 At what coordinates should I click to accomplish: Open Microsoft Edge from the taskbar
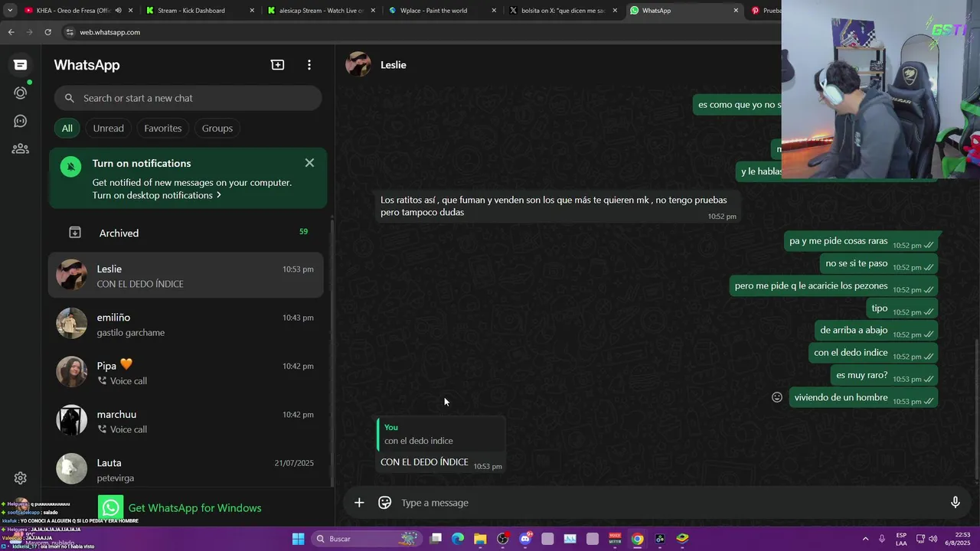pos(458,539)
